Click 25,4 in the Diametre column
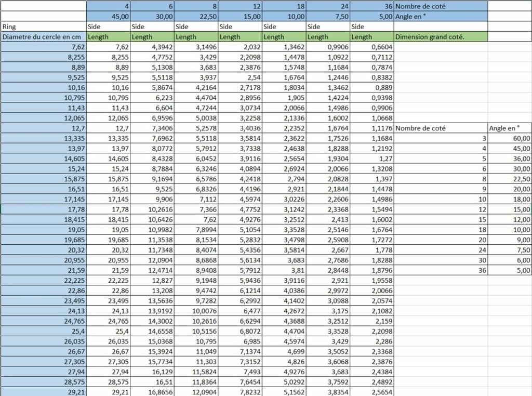Viewport: 532px width, 396px height. coord(43,331)
